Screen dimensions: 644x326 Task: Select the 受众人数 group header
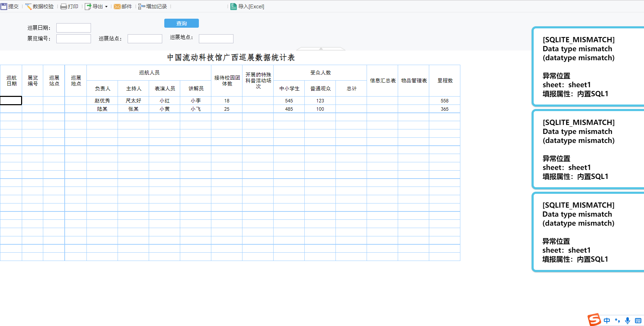click(320, 73)
